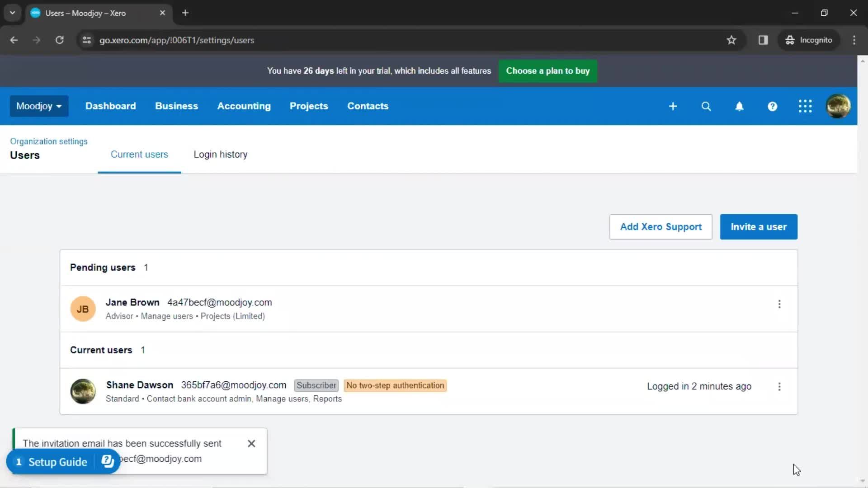This screenshot has height=488, width=868.
Task: Click Shane Dawson's profile photo
Action: 83,391
